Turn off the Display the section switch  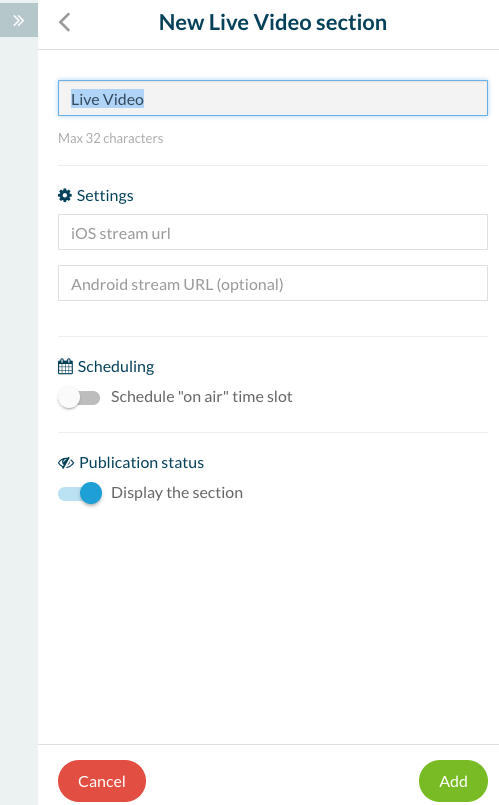coord(80,493)
